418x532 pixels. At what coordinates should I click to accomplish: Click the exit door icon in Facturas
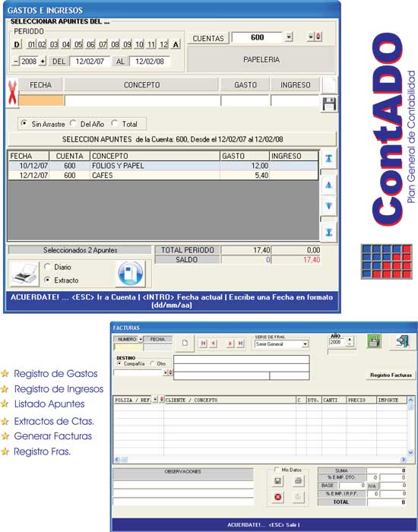tap(403, 341)
